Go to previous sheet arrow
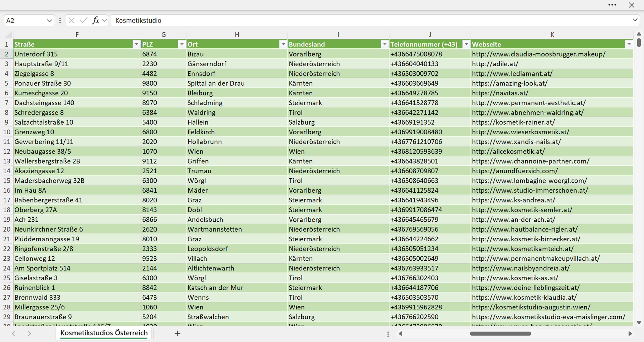Viewport: 644px width, 342px height. [13, 333]
